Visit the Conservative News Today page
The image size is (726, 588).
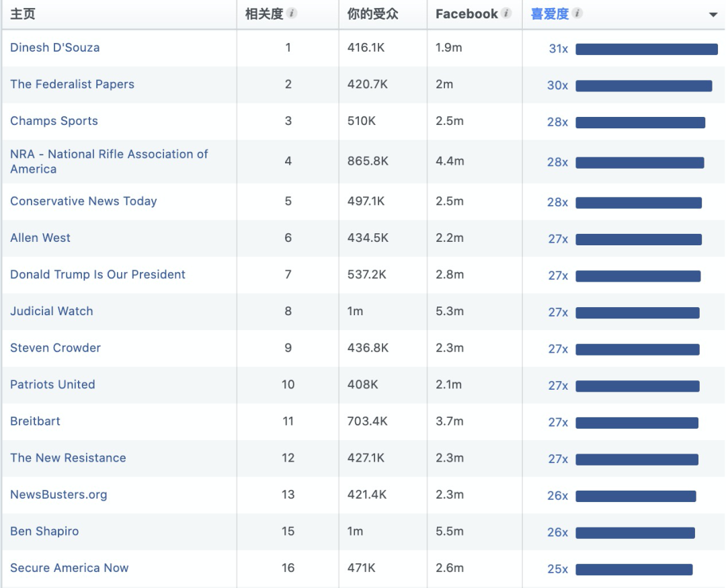pyautogui.click(x=83, y=202)
